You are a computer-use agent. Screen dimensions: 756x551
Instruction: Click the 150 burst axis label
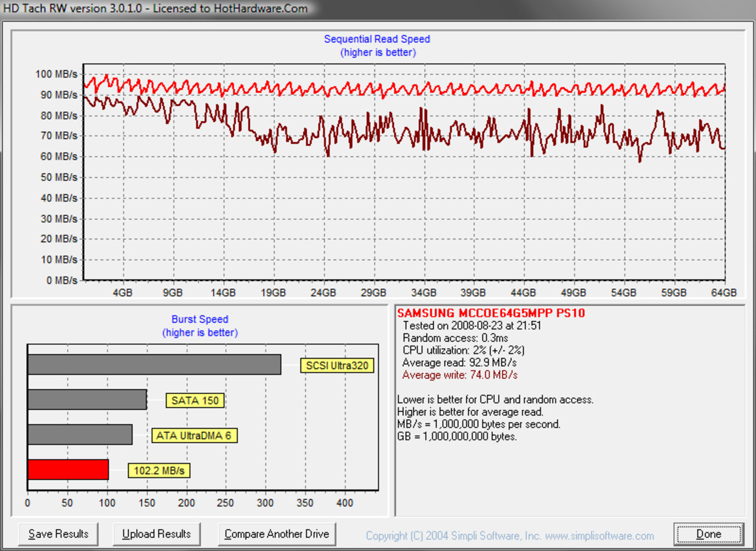click(147, 503)
